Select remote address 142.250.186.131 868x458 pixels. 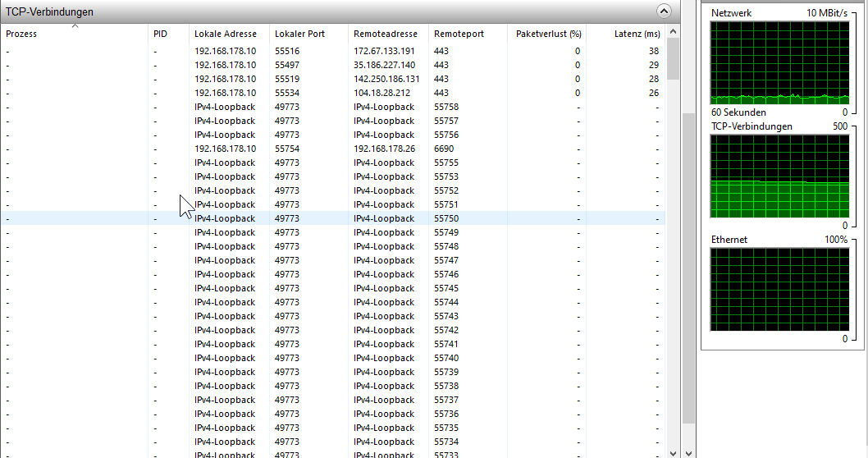click(386, 79)
